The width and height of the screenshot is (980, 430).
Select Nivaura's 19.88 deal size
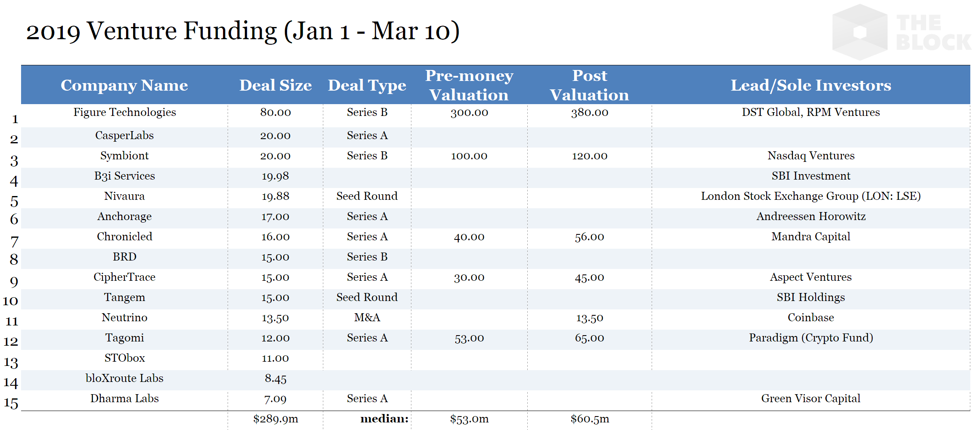pyautogui.click(x=275, y=196)
